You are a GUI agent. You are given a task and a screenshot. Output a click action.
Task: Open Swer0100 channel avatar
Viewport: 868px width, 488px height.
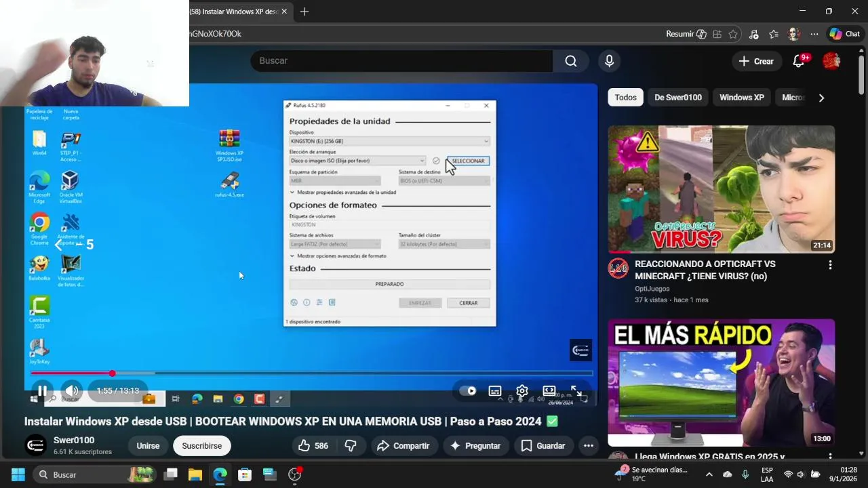tap(35, 445)
